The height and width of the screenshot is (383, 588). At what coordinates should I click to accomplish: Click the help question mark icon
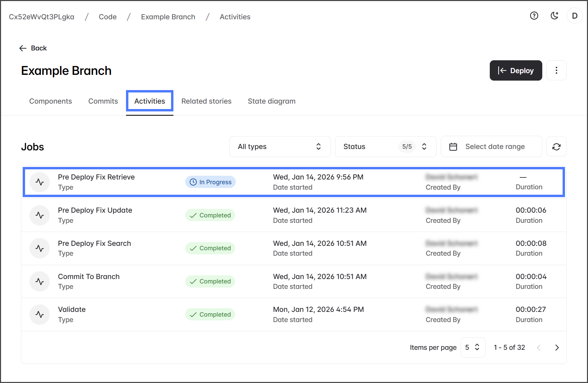[534, 16]
